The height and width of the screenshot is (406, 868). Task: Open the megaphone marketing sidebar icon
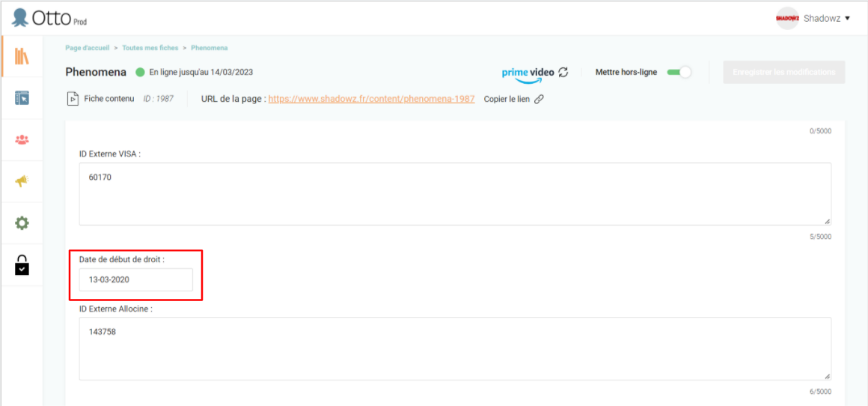[22, 181]
